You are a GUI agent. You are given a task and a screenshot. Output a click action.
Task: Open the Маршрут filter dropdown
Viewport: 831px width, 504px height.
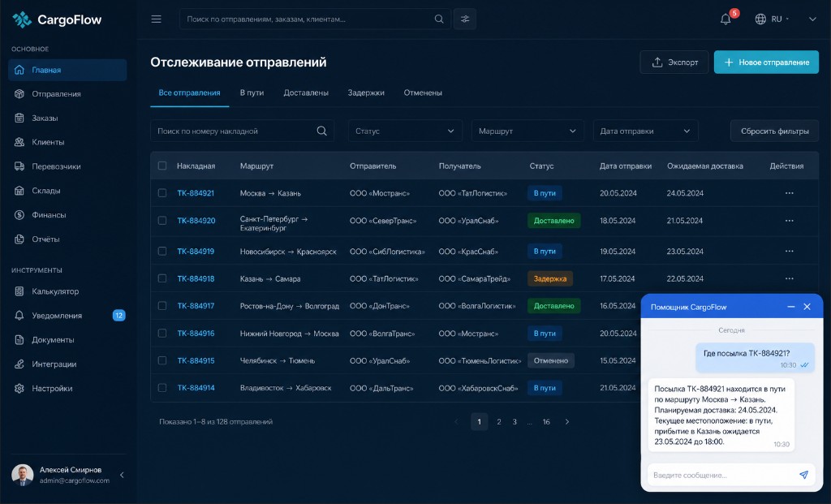(x=527, y=131)
